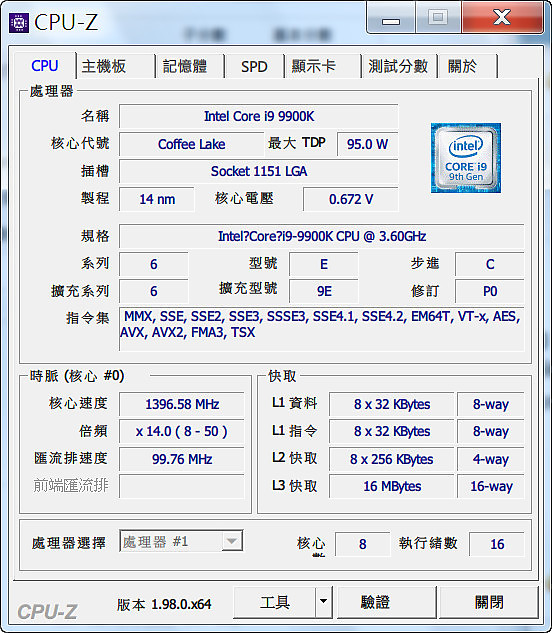Image resolution: width=552 pixels, height=633 pixels.
Task: Click the 執行緒數 value 16
Action: [x=497, y=544]
